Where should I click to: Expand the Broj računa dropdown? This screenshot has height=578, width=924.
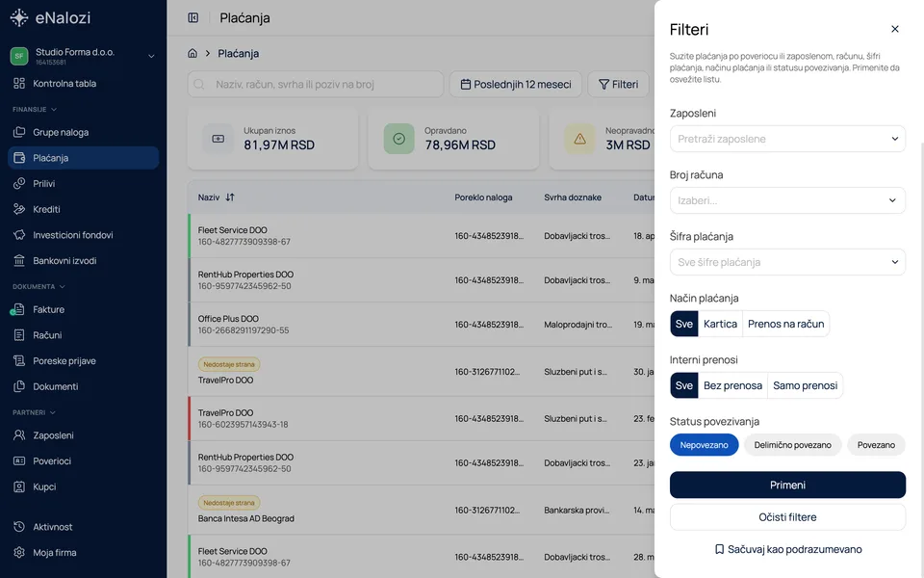[787, 200]
